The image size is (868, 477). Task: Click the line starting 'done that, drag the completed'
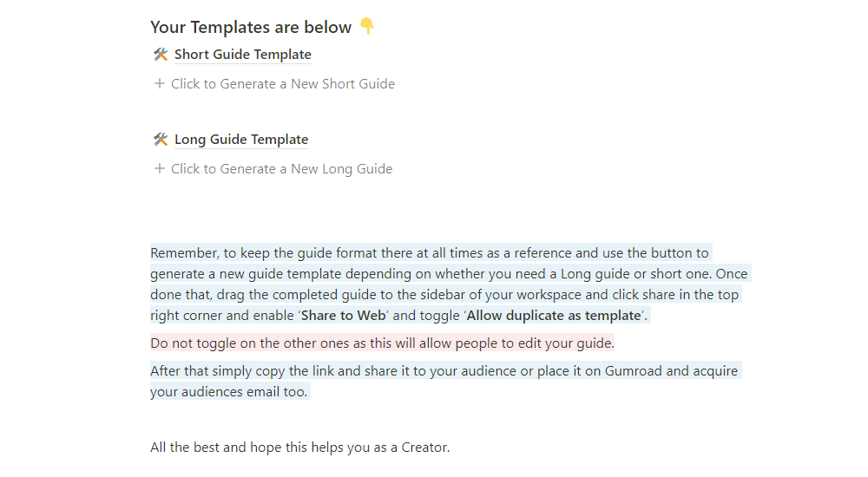pos(444,294)
